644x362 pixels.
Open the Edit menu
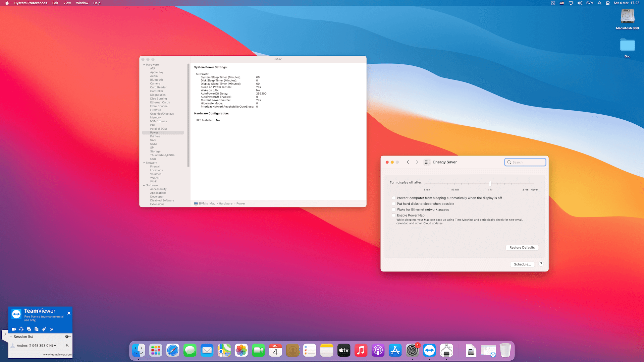(x=55, y=3)
